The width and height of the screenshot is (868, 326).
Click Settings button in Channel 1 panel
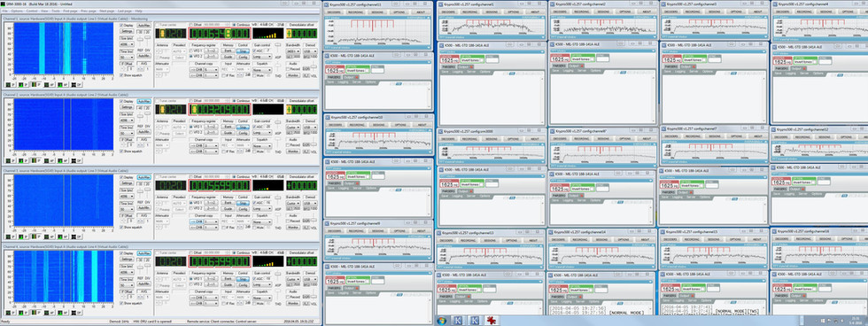[x=127, y=31]
